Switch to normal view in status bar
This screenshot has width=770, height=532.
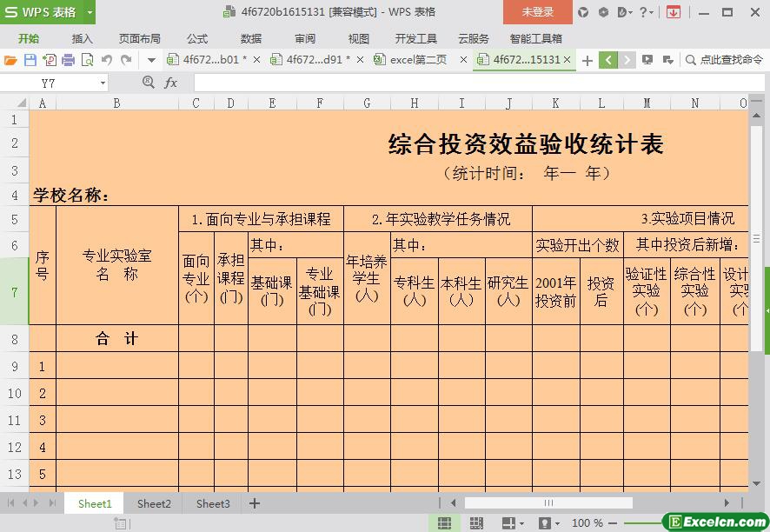[444, 522]
